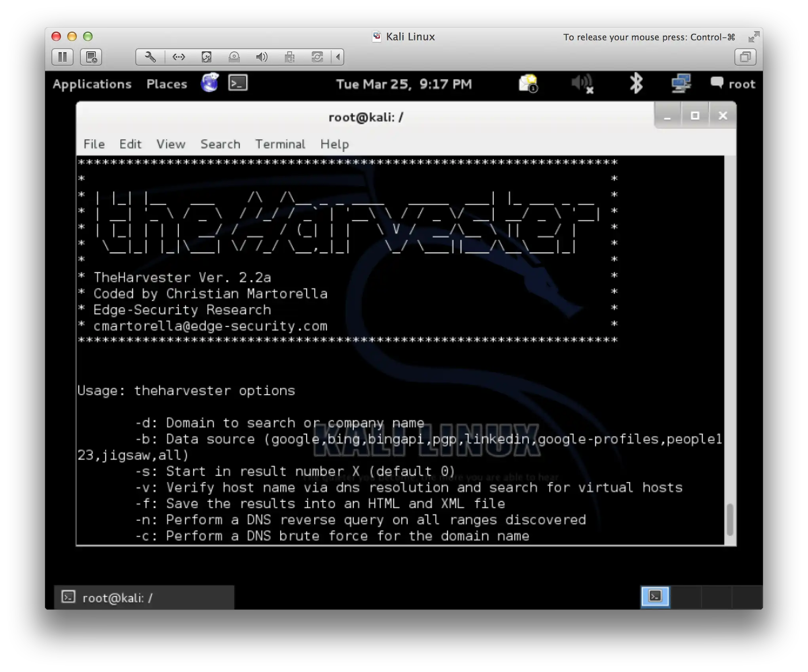This screenshot has height=672, width=808.
Task: Click the CD/DVD drive toolbar icon
Action: click(x=234, y=57)
